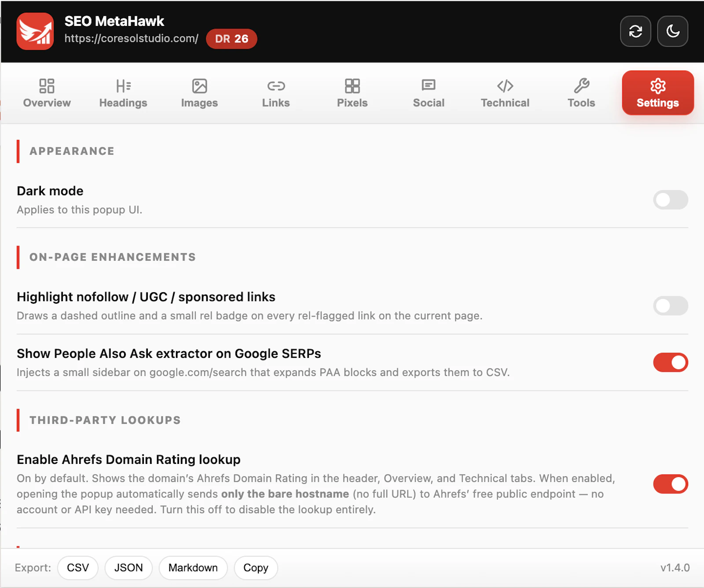Disable the People Also Ask extractor toggle
This screenshot has width=704, height=588.
pyautogui.click(x=671, y=362)
